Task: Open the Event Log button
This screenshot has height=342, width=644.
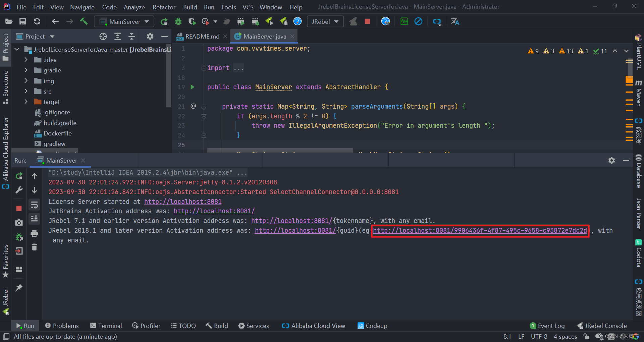Action: coord(547,326)
